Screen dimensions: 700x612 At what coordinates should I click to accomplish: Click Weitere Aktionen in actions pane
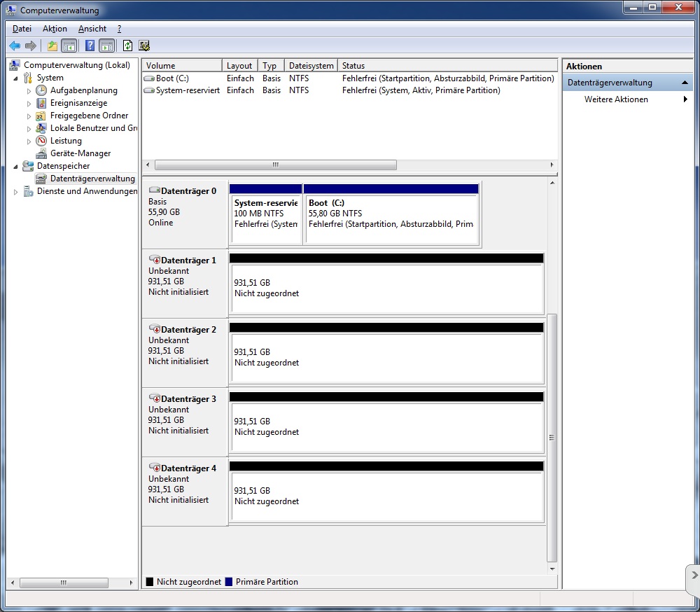tap(616, 99)
